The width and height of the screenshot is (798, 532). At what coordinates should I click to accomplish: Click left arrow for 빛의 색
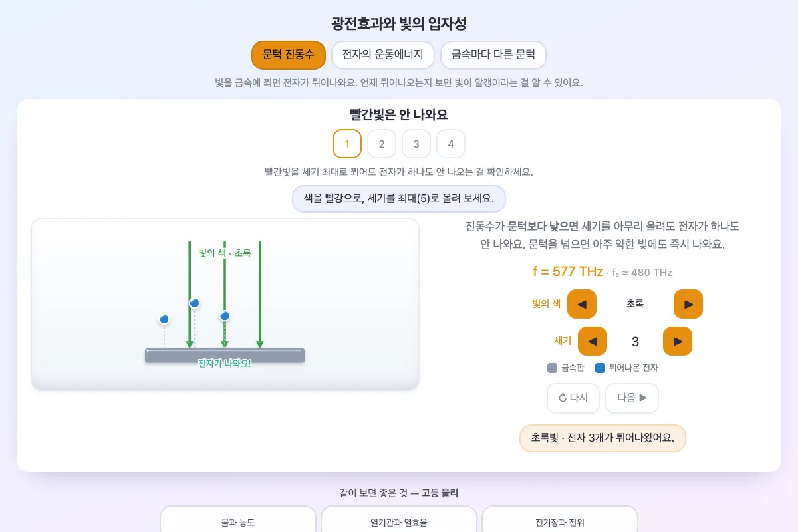click(x=582, y=304)
